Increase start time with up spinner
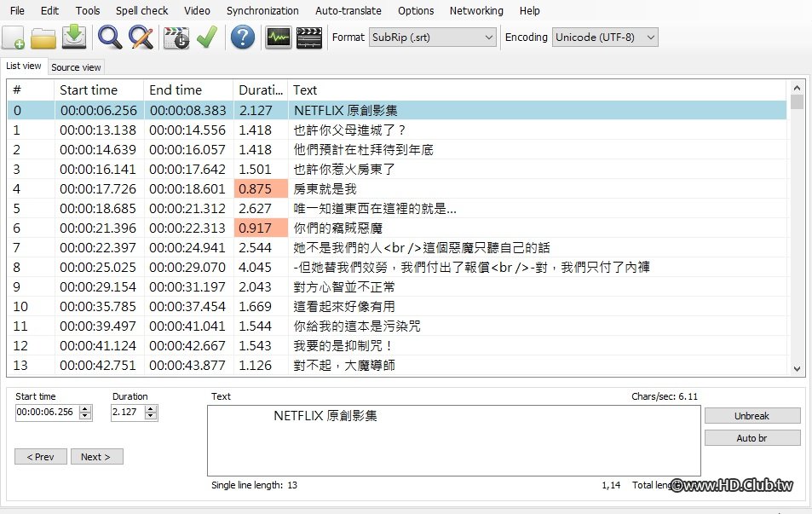The width and height of the screenshot is (812, 514). click(85, 408)
